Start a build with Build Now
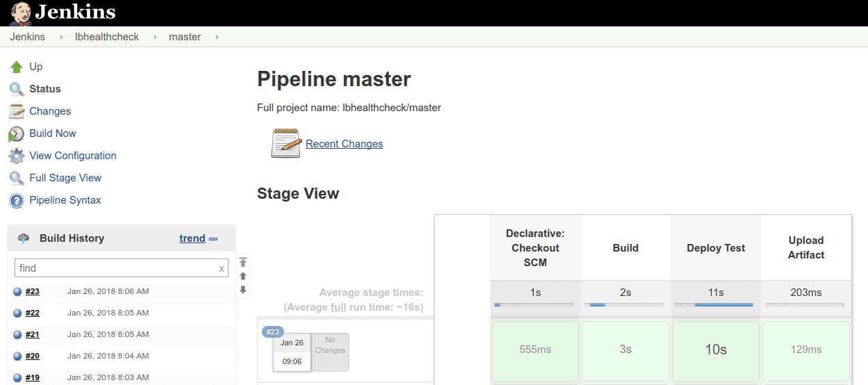 [53, 133]
